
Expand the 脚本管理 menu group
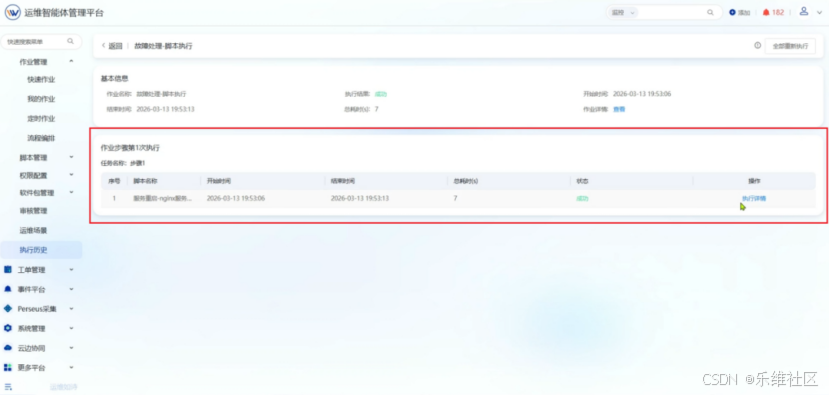[x=71, y=157]
